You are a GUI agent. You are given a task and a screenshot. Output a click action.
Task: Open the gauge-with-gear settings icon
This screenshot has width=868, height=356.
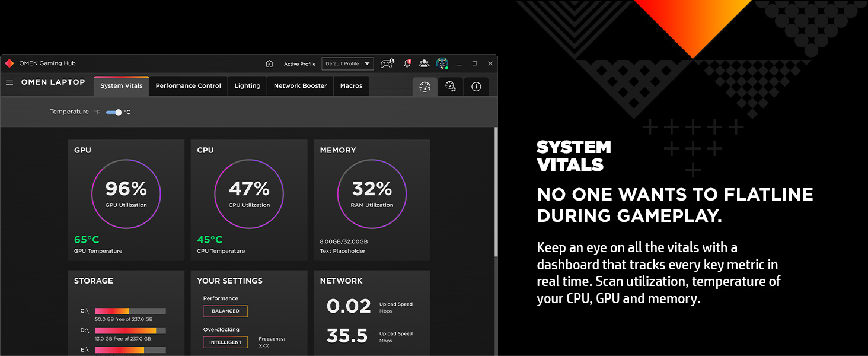coord(450,87)
